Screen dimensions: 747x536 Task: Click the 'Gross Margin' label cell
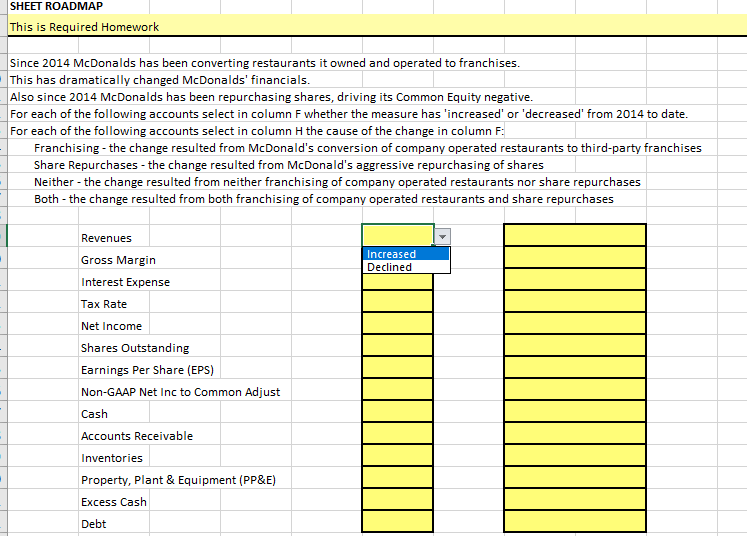[x=118, y=260]
